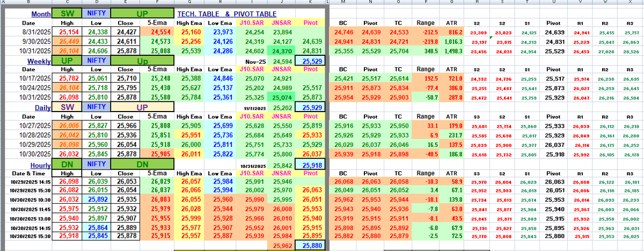
Task: Select the green highlighted 25,074 JNSAR cell
Action: click(x=282, y=97)
